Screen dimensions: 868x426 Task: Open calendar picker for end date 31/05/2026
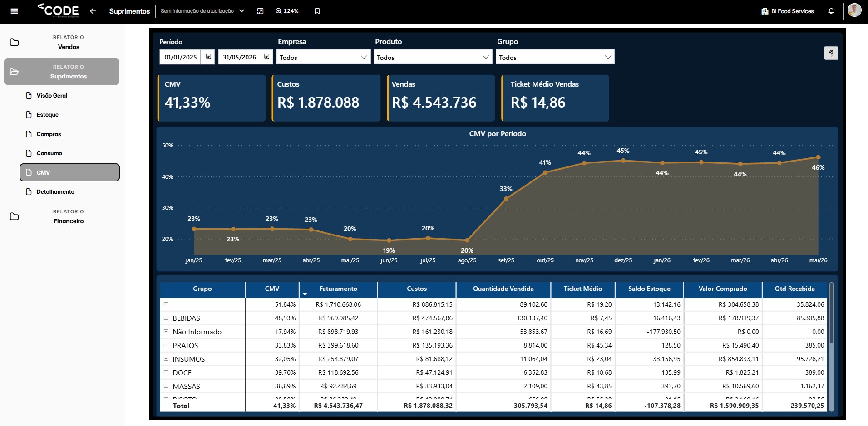coord(266,57)
